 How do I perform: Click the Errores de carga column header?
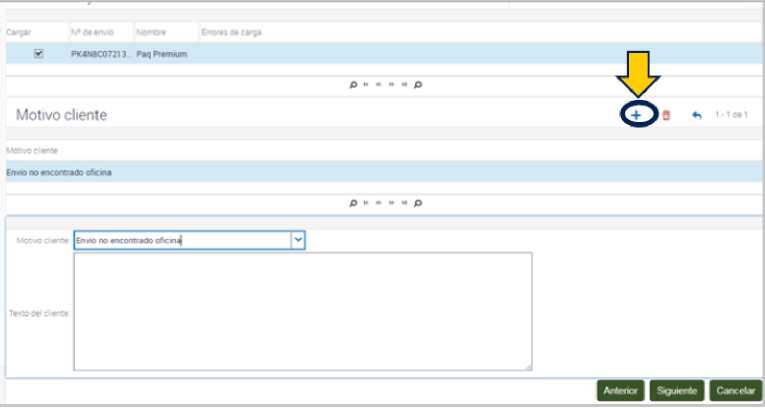pyautogui.click(x=232, y=32)
